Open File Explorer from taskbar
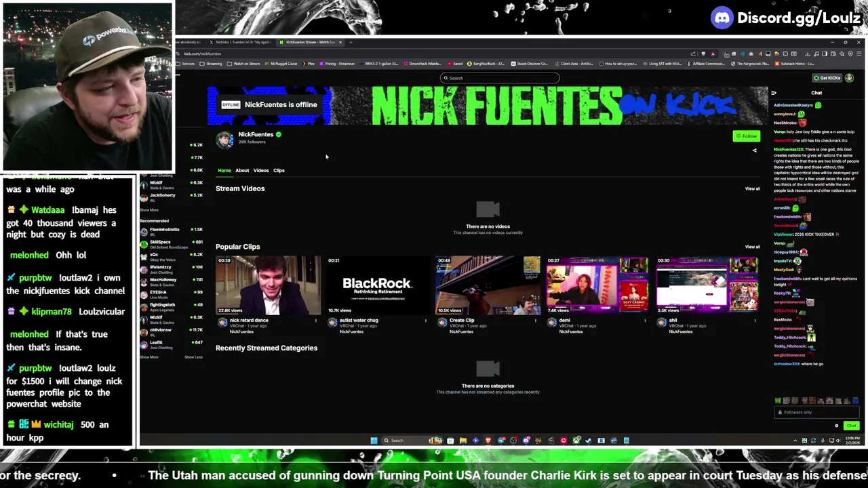The image size is (868, 488). (462, 441)
